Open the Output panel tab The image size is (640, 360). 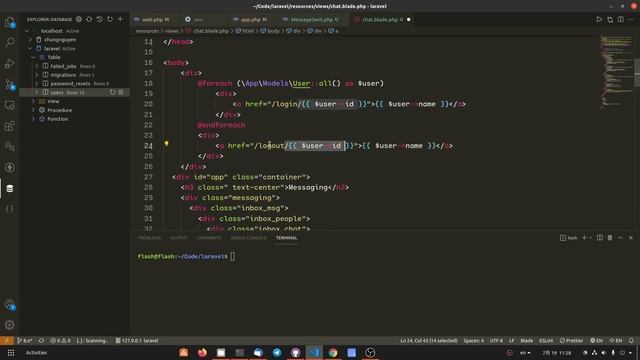[179, 238]
